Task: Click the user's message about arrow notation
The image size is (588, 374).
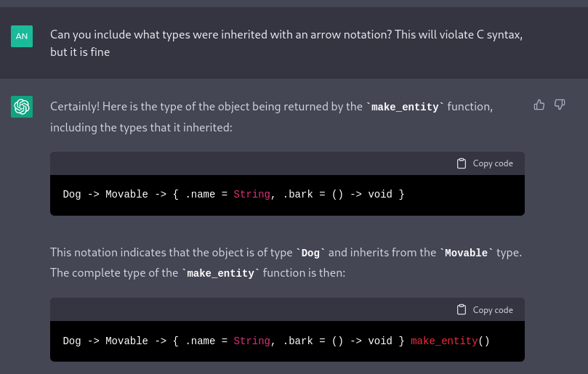Action: (x=286, y=43)
